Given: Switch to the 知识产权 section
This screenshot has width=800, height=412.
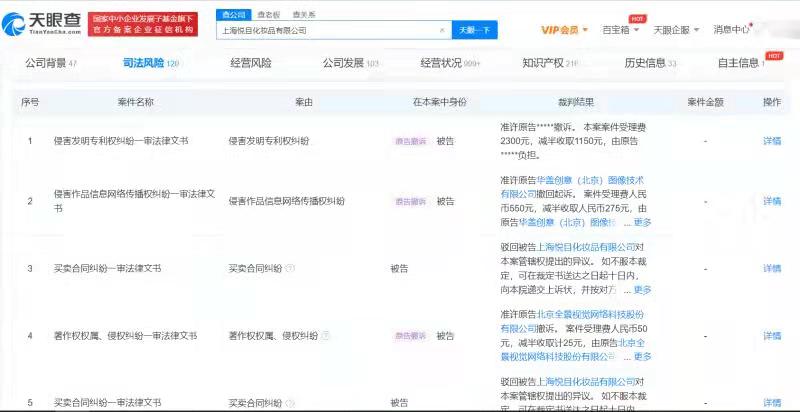Looking at the screenshot, I should coord(549,63).
